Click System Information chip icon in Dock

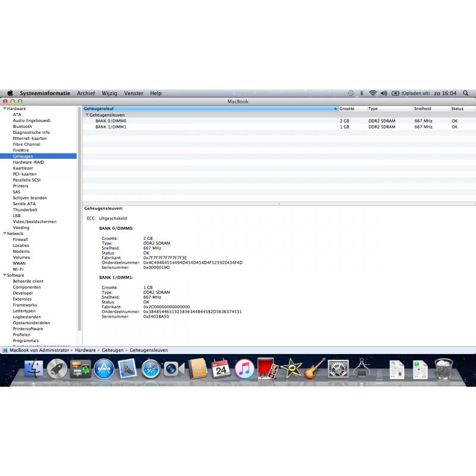tap(361, 368)
